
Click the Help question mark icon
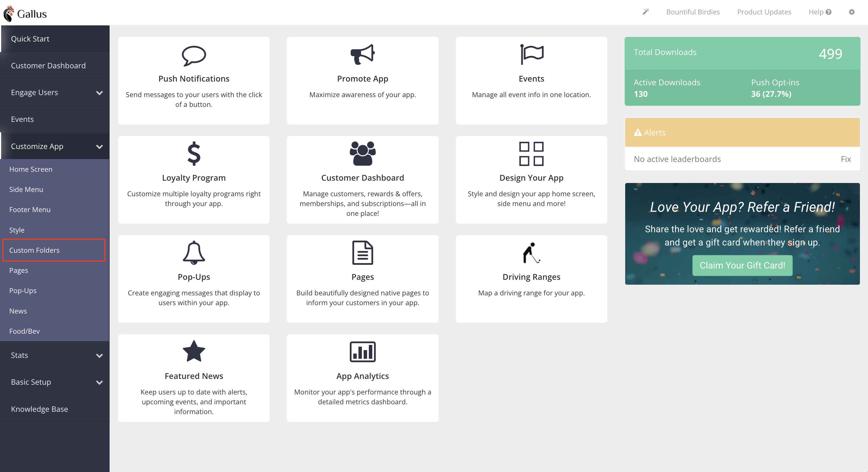(828, 12)
